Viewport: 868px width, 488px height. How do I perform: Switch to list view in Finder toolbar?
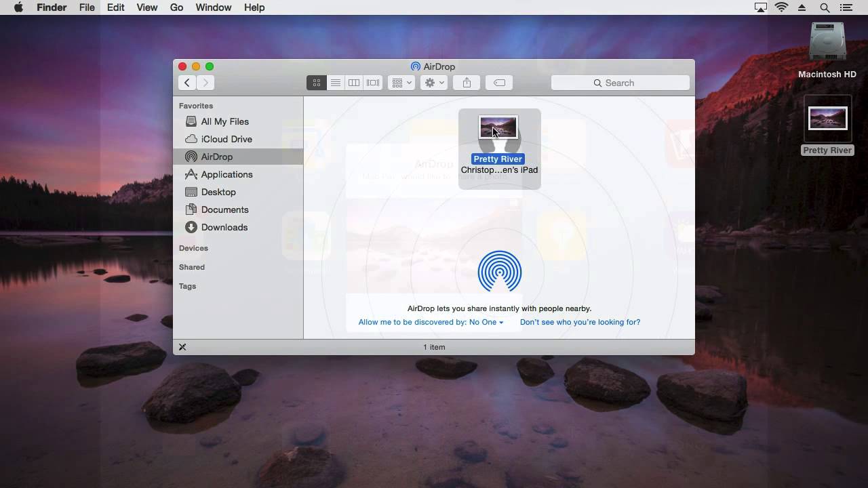[x=335, y=83]
